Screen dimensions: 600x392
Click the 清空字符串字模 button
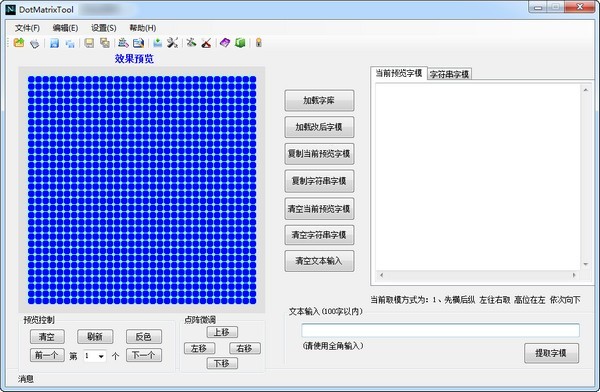coord(319,235)
